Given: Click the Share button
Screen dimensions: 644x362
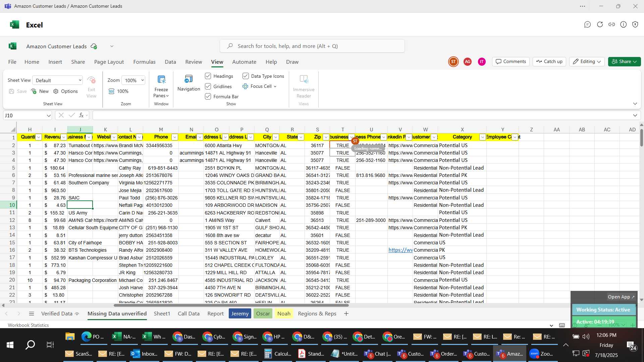Looking at the screenshot, I should (x=624, y=62).
